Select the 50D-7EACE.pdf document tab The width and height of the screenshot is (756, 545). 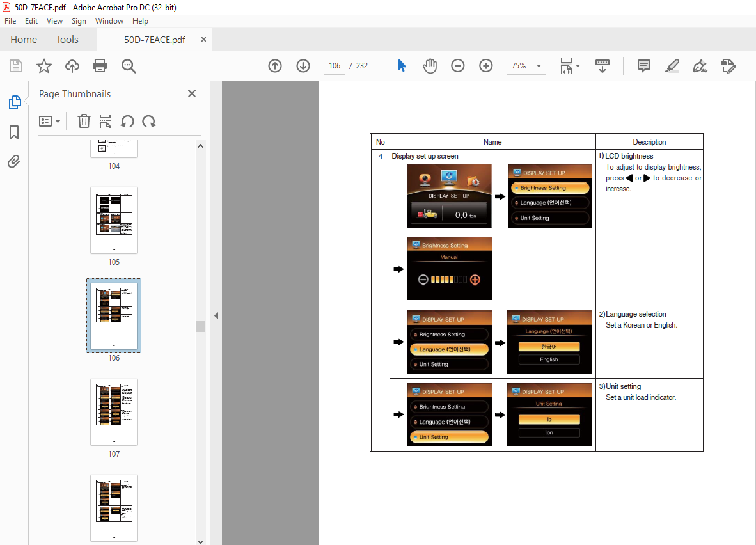click(x=154, y=40)
